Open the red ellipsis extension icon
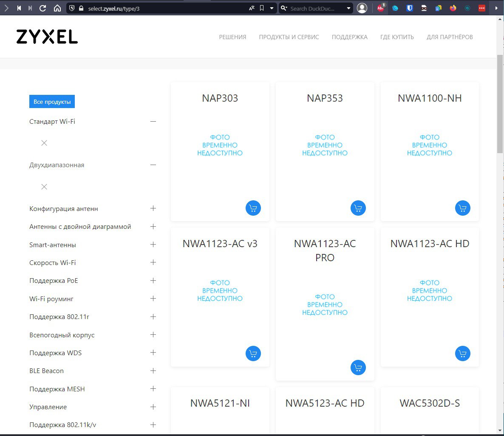 click(x=482, y=9)
